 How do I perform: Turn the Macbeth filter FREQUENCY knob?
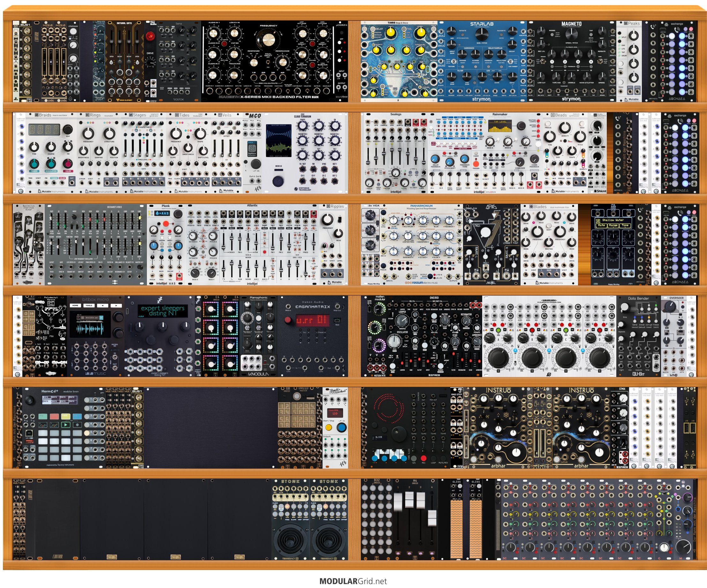268,40
